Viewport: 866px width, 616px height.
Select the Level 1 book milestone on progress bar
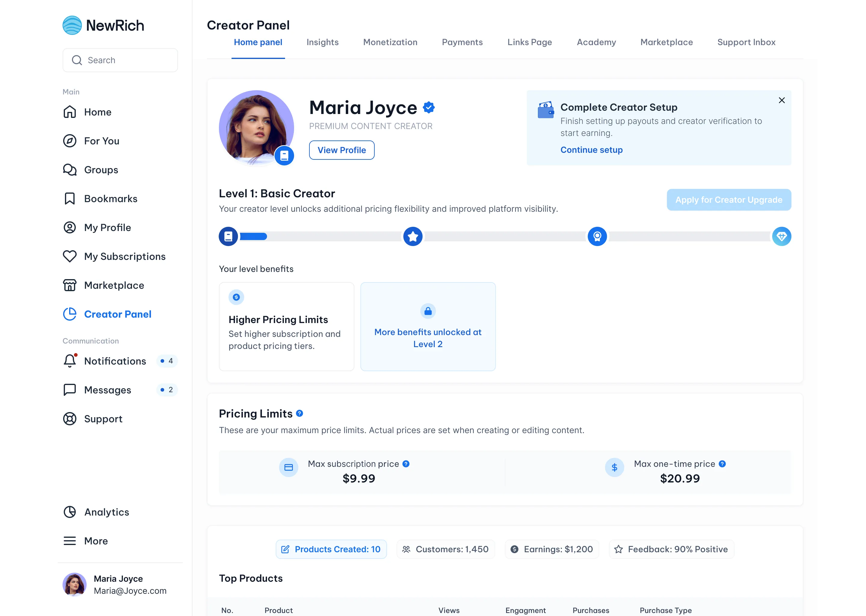[228, 236]
